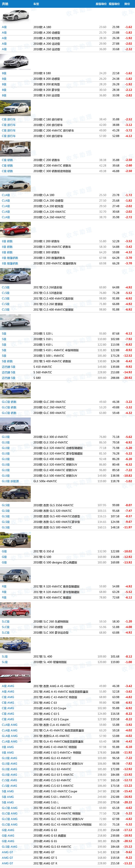
Task: Click the 2018款 A 260 运动型 row
Action: pyautogui.click(x=67, y=49)
